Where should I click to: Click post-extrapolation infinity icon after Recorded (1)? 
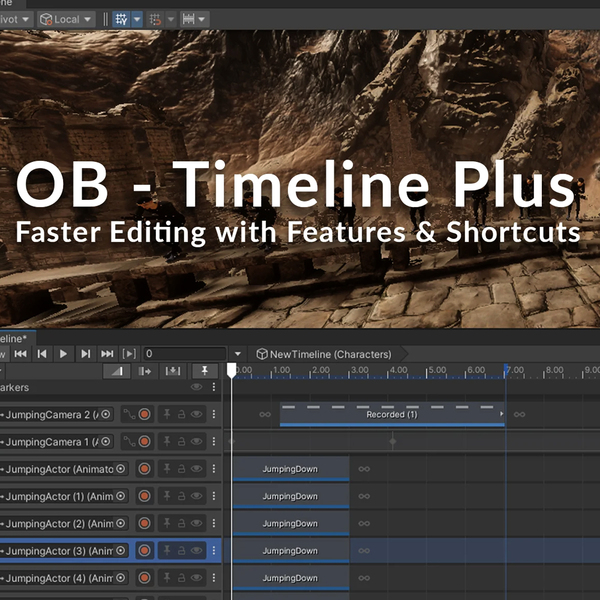[519, 414]
